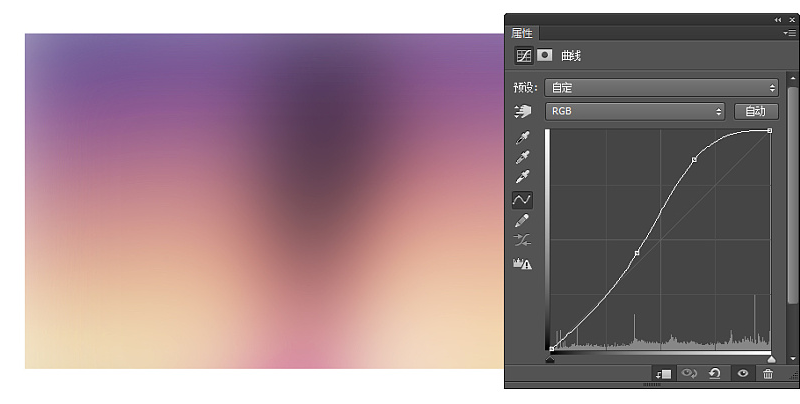This screenshot has height=404, width=800.
Task: Click the histogram clipping warning icon
Action: [x=522, y=263]
